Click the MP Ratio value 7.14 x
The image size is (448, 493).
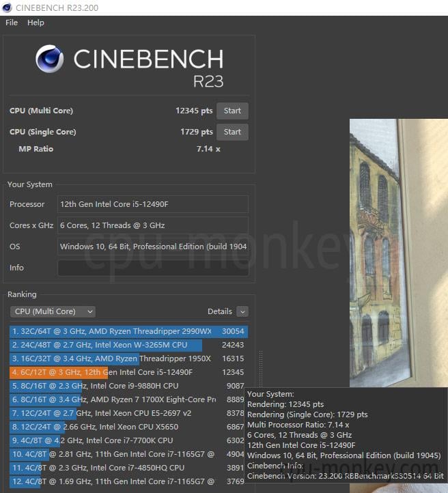(x=208, y=149)
